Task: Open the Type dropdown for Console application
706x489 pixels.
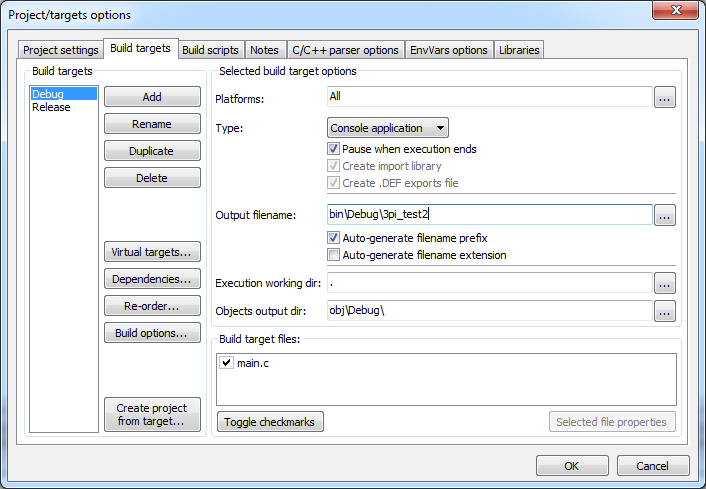Action: point(388,128)
